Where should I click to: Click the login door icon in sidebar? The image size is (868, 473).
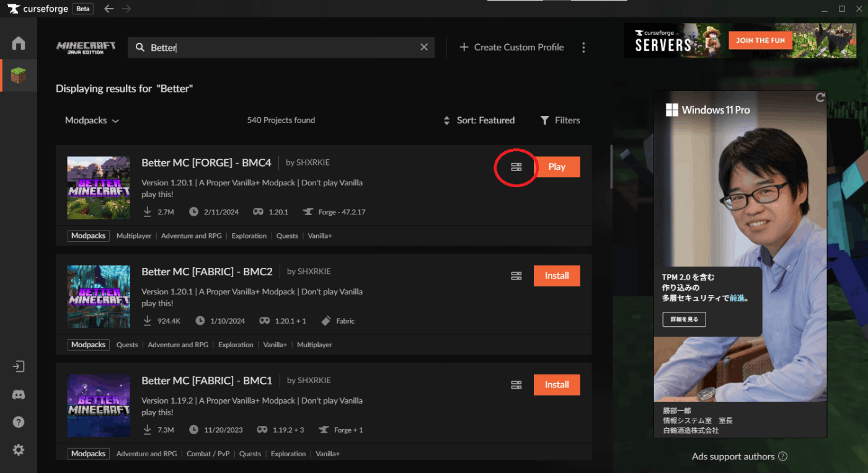(x=19, y=366)
